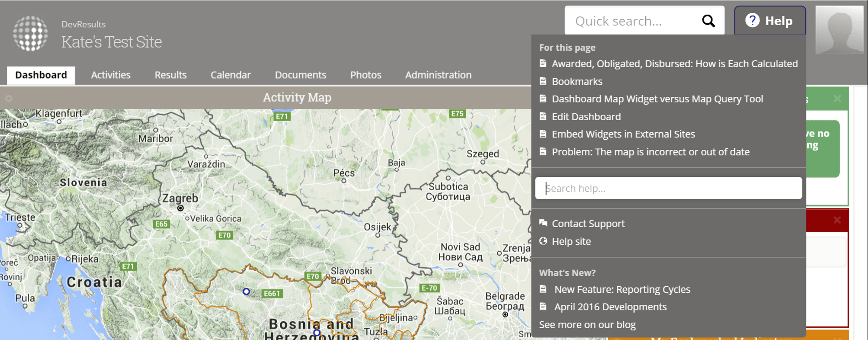Select the Documents tab
Screen dimensions: 868x340
300,75
